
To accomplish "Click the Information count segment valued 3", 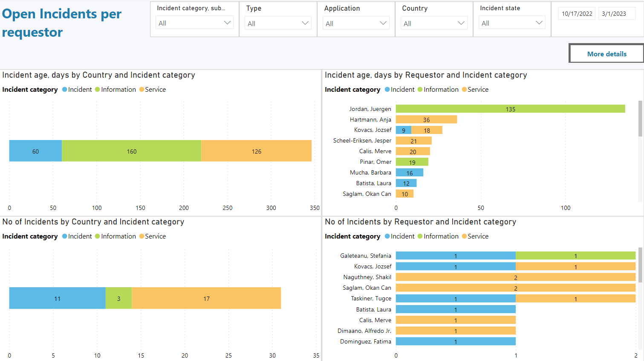I will (x=118, y=298).
